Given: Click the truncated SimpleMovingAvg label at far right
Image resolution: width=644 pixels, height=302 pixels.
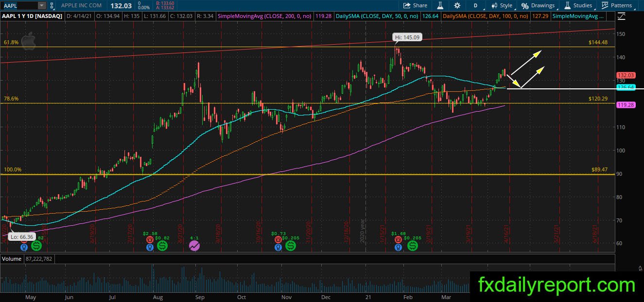Looking at the screenshot, I should 579,16.
